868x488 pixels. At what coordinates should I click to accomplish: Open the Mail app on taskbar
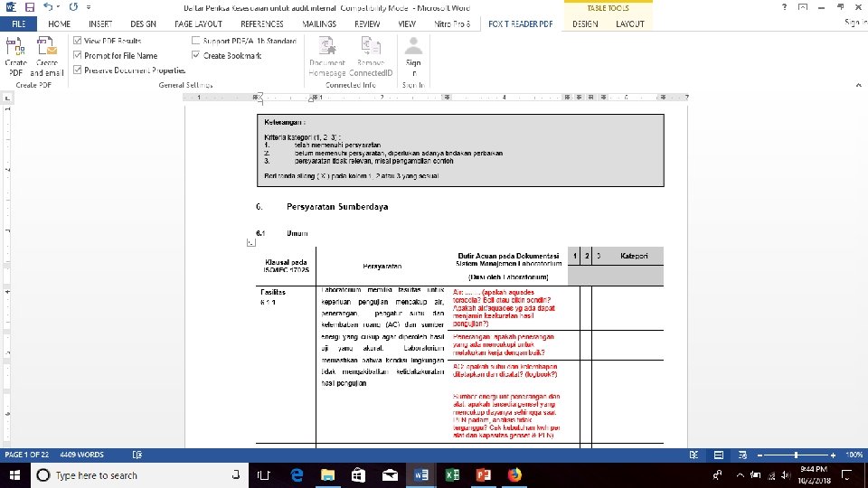pyautogui.click(x=390, y=475)
